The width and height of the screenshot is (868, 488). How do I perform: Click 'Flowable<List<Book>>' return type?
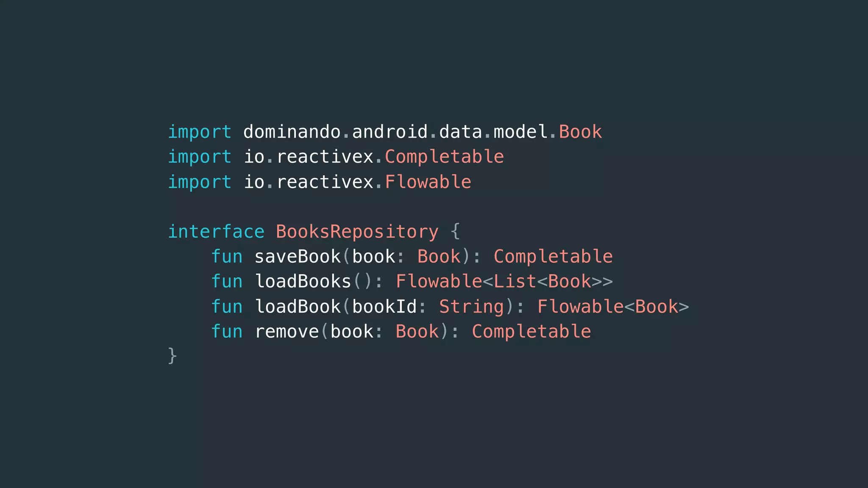504,282
